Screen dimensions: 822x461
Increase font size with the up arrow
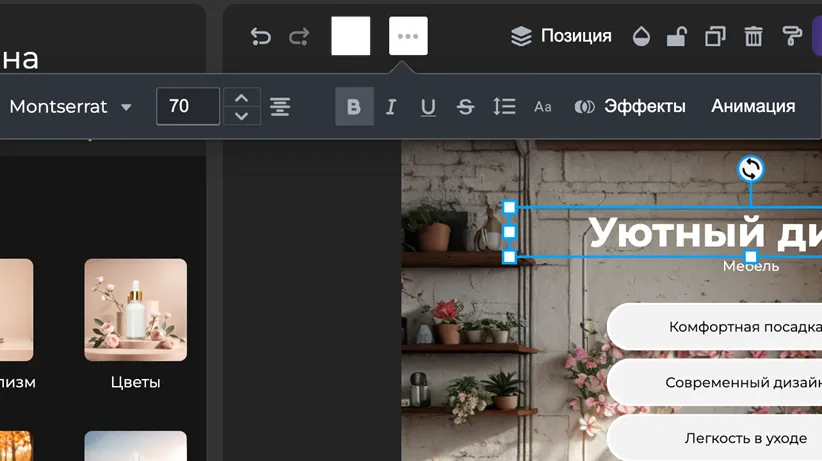(x=242, y=98)
